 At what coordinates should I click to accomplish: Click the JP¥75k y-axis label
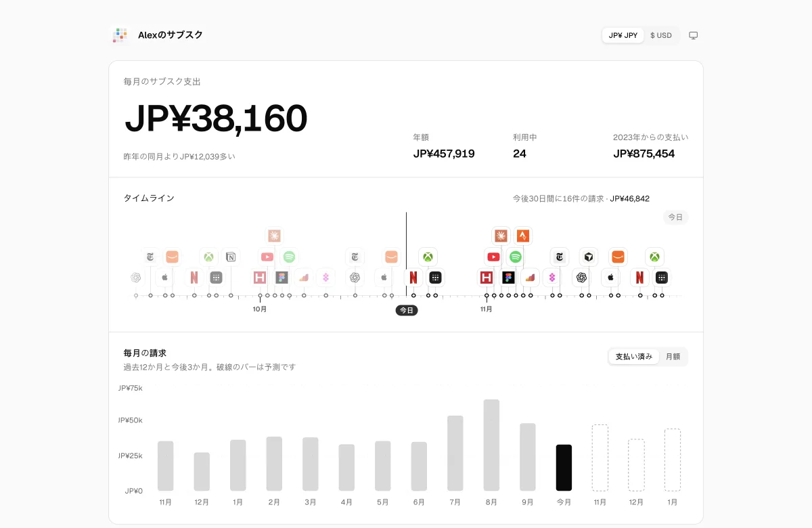(x=130, y=388)
